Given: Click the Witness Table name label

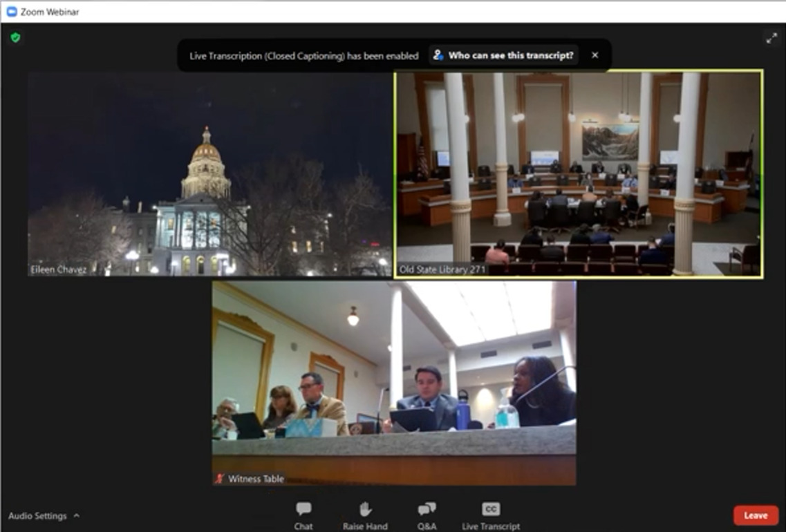Looking at the screenshot, I should [x=256, y=479].
